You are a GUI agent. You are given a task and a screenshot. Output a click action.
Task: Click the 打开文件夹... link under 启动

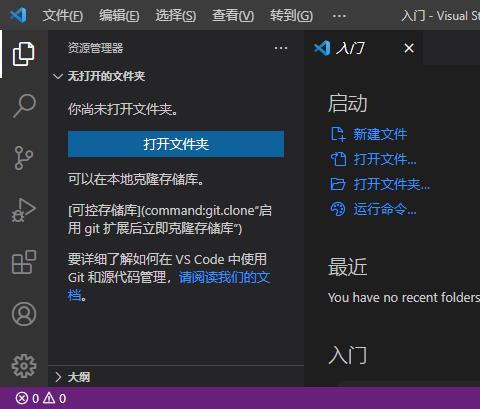[x=392, y=184]
